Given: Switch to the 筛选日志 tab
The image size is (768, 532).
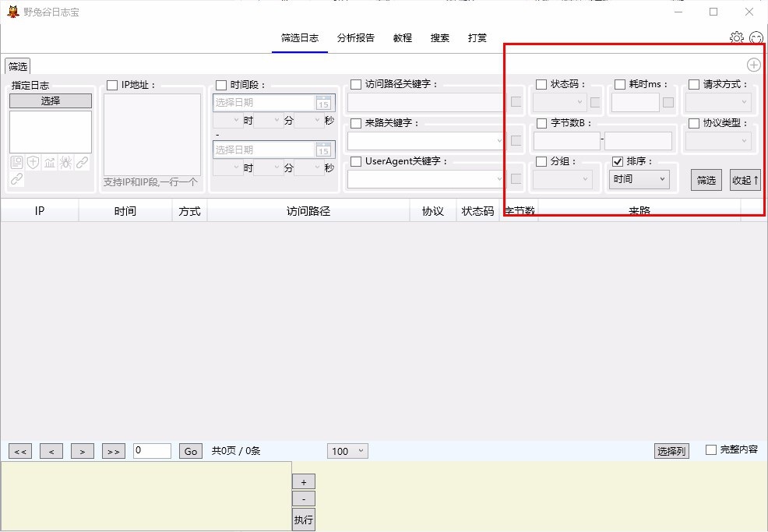Looking at the screenshot, I should 300,37.
